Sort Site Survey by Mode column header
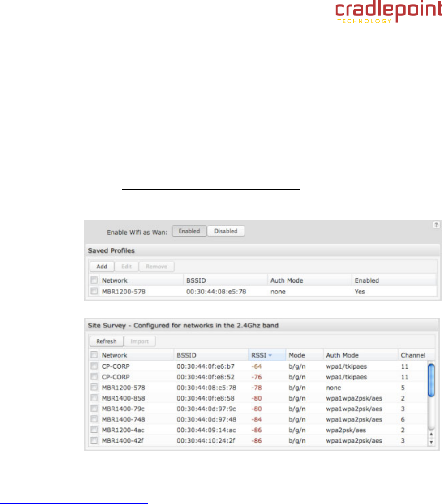This screenshot has height=504, width=442. pyautogui.click(x=304, y=355)
